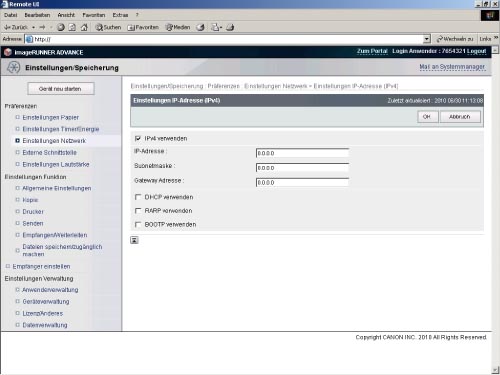Click the Mail toolbar icon
The image size is (500, 375).
[x=215, y=27]
